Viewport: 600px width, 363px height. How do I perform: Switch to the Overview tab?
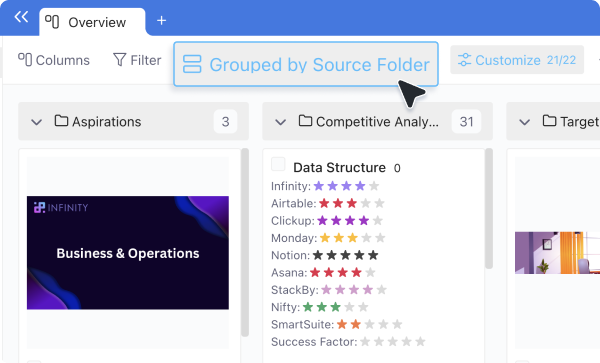click(92, 22)
